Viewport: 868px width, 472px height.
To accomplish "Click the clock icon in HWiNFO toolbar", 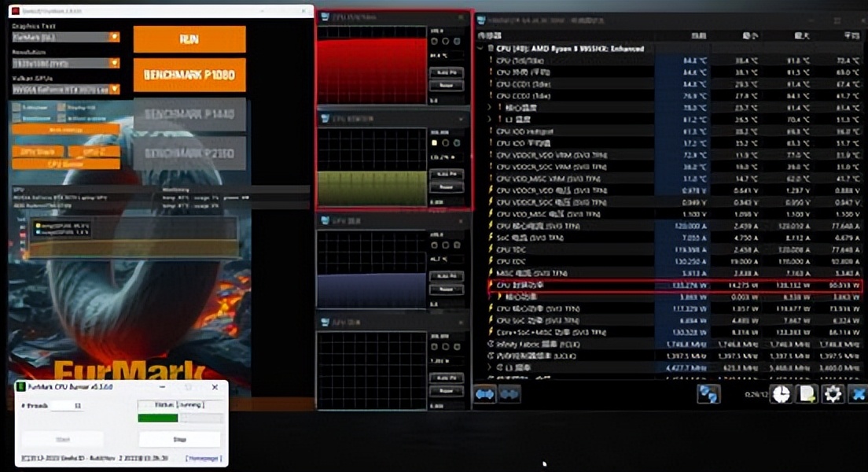I will click(x=781, y=394).
